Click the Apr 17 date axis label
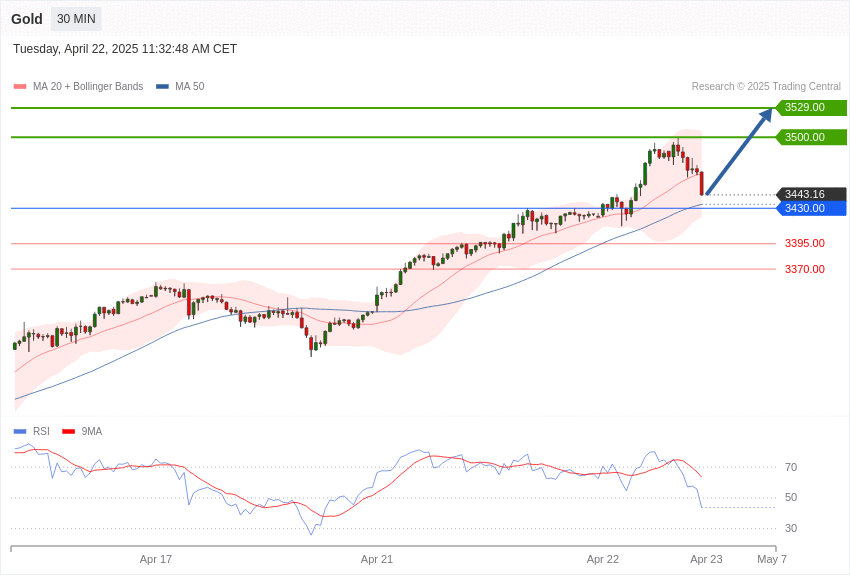 pos(156,559)
